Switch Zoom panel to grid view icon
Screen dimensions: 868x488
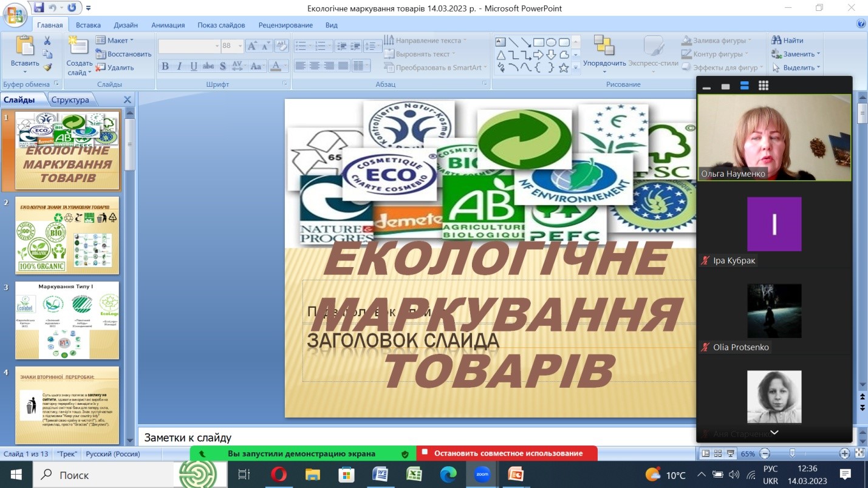pyautogui.click(x=764, y=86)
